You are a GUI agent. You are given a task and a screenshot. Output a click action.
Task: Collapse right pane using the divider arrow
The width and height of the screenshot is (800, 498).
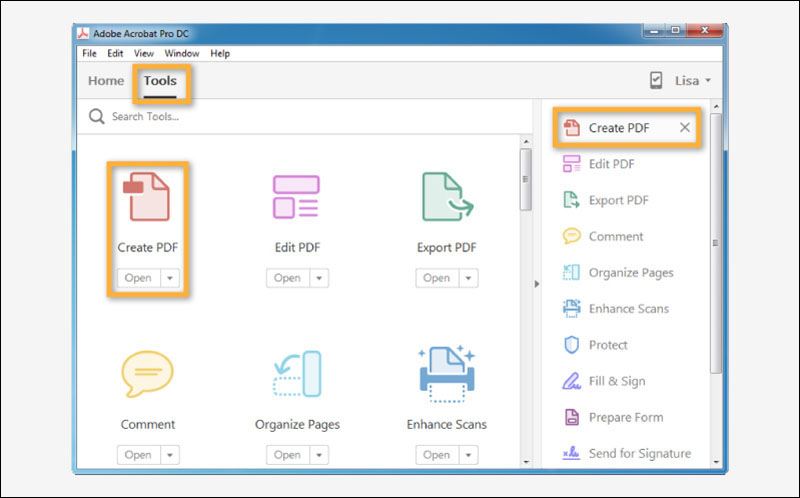tap(538, 284)
